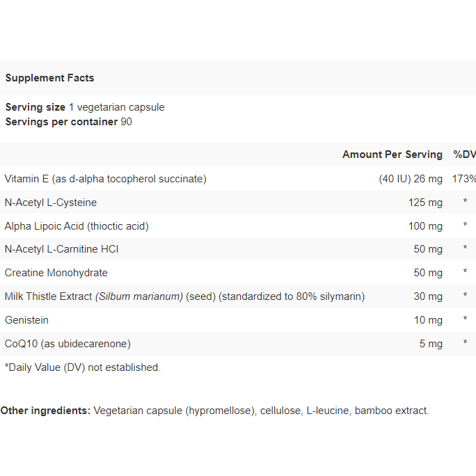The height and width of the screenshot is (476, 476).
Task: Click the 100 mg amount value
Action: pyautogui.click(x=425, y=226)
